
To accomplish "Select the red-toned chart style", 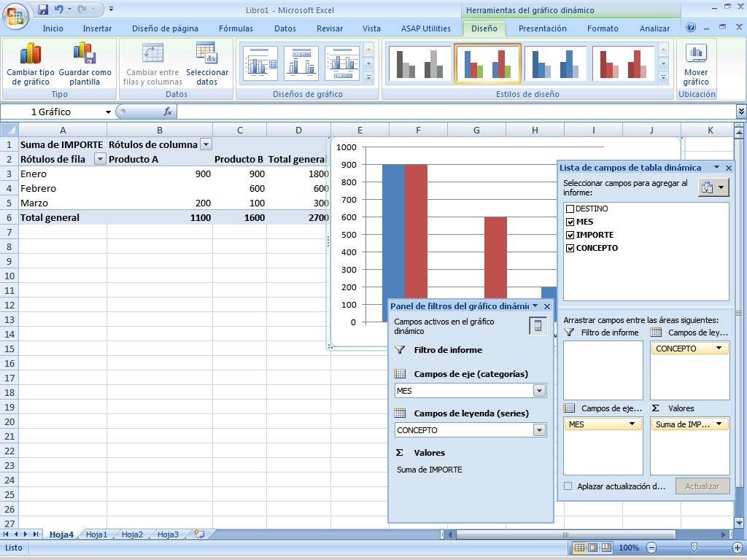I will pos(624,63).
